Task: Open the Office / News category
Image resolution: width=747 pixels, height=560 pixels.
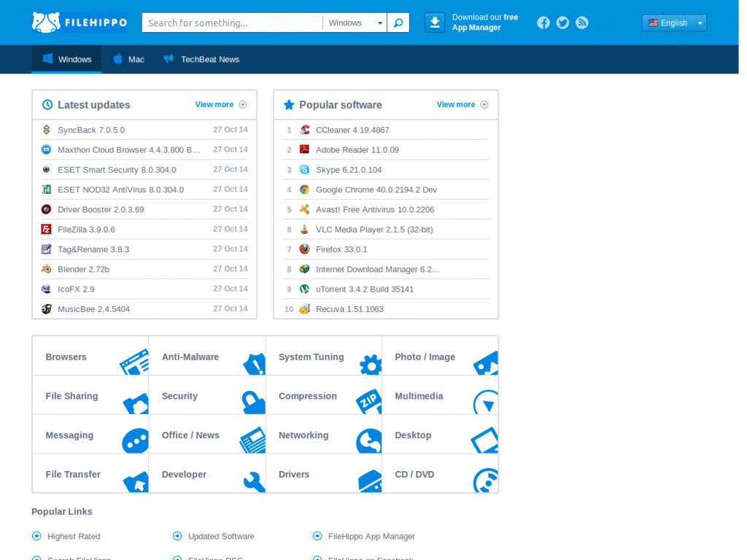Action: pos(207,435)
